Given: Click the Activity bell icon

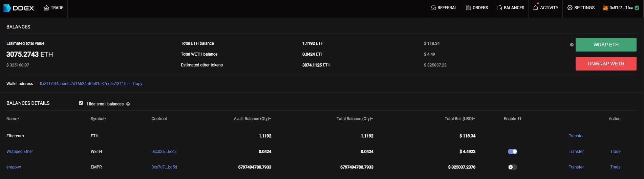Looking at the screenshot, I should click(535, 8).
